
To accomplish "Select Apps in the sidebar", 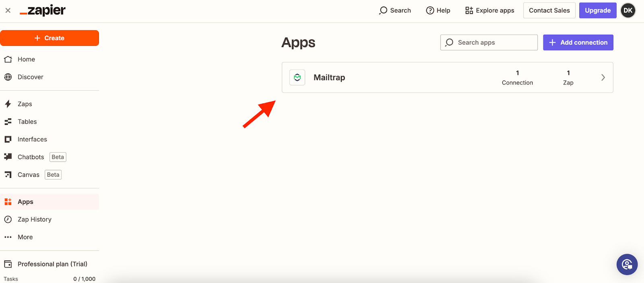I will pos(25,202).
